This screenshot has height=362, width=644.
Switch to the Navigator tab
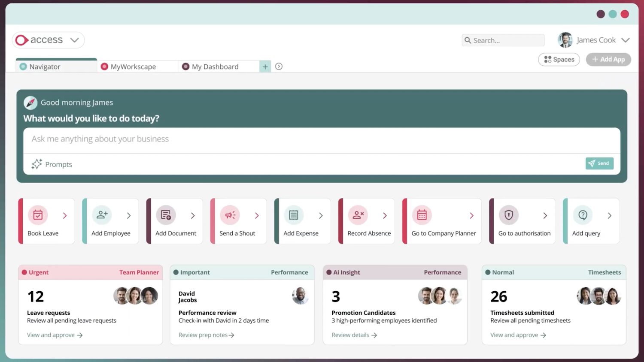pyautogui.click(x=56, y=66)
